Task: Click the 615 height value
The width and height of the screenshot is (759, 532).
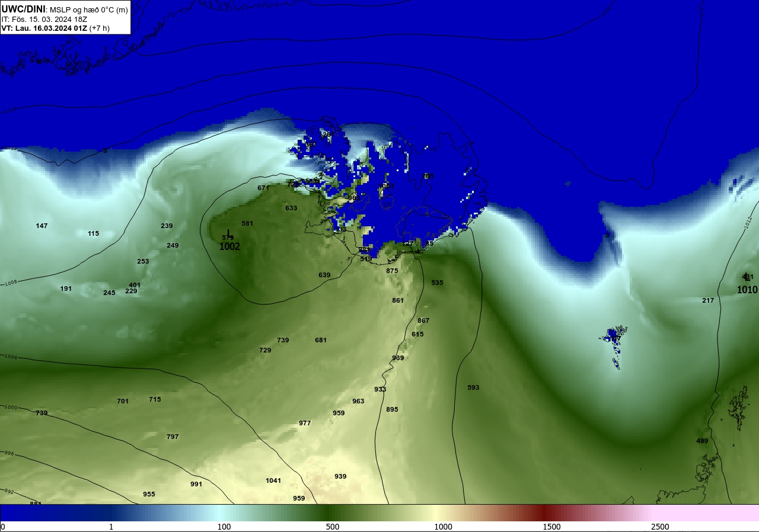Action: (x=417, y=334)
